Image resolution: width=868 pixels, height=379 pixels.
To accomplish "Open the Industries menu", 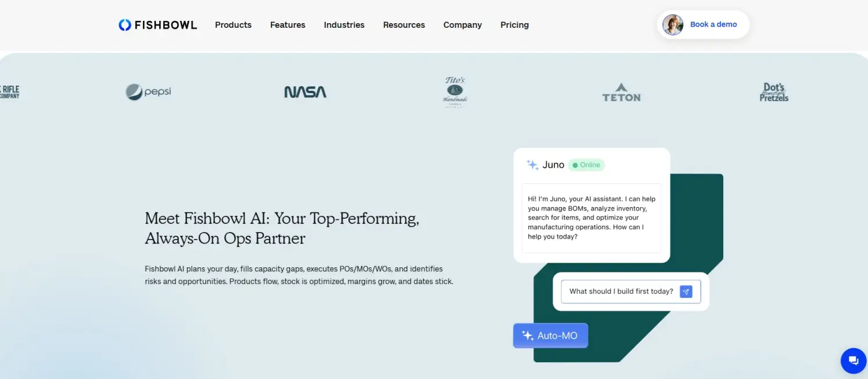I will [x=344, y=25].
